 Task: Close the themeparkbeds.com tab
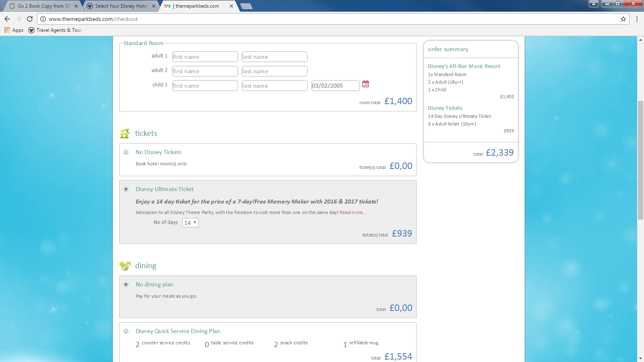(231, 6)
